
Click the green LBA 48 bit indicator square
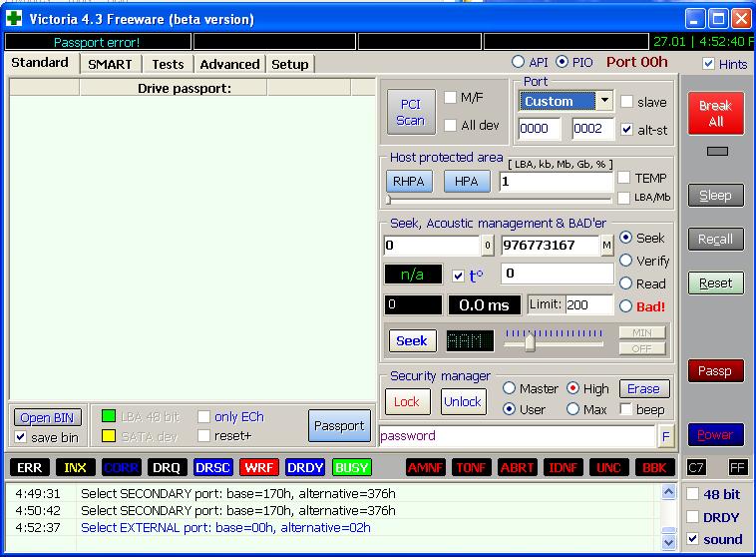point(109,416)
